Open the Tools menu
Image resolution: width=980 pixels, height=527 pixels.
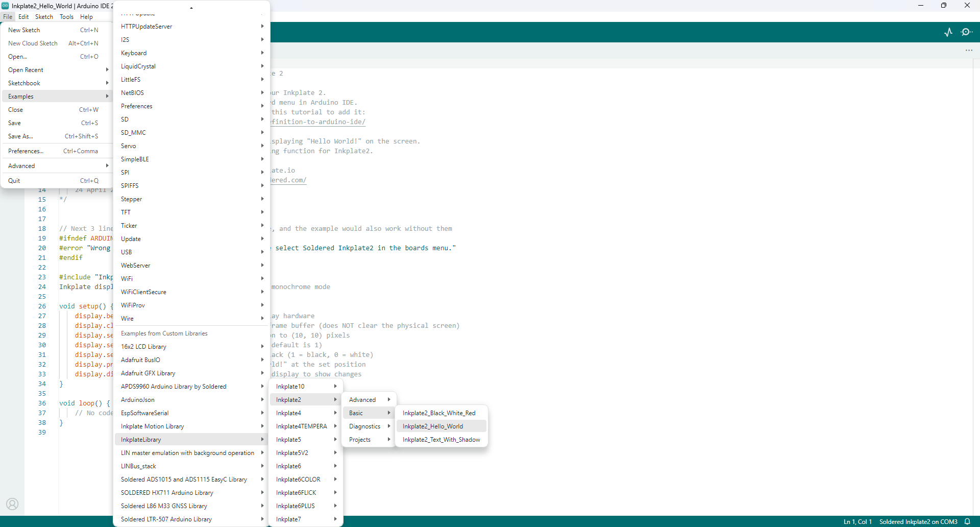[66, 17]
